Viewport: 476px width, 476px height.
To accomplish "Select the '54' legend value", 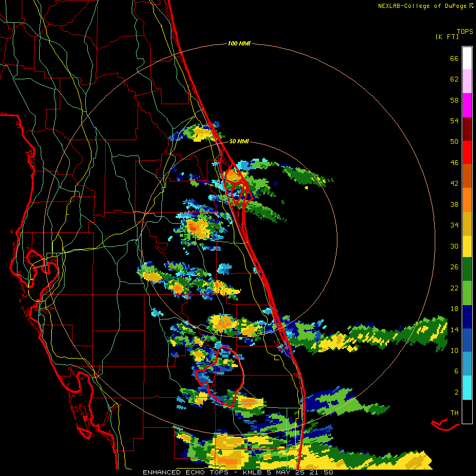I will pyautogui.click(x=454, y=121).
